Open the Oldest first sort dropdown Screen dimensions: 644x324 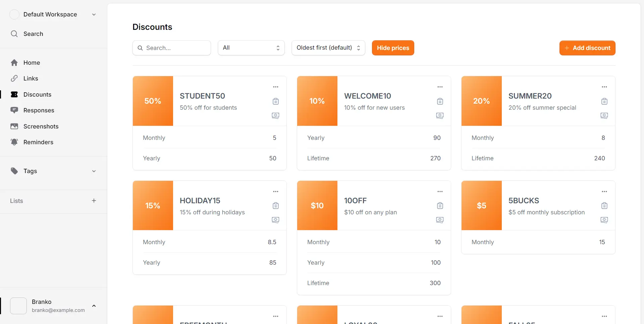click(328, 48)
